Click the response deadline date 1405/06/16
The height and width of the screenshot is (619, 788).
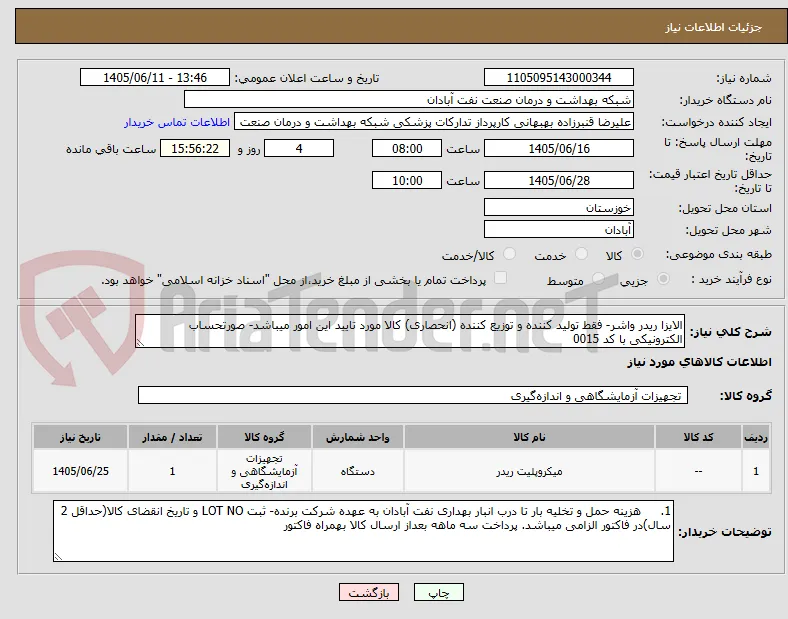coord(558,149)
